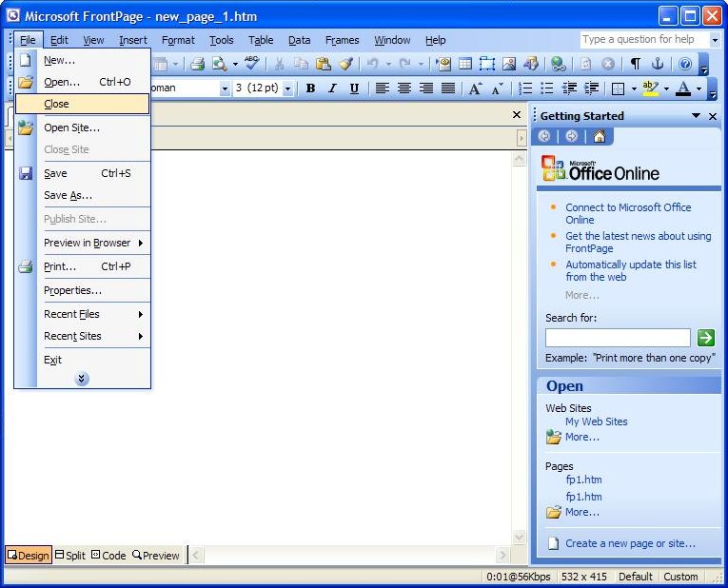728x588 pixels.
Task: Justify the text alignment
Action: tap(448, 88)
